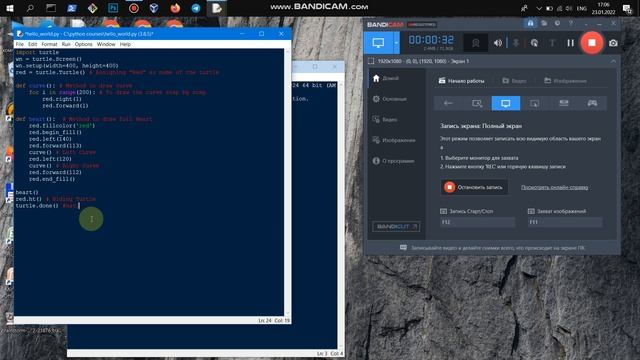640x360 pixels.
Task: Open the Help menu in IDLE
Action: pos(125,44)
